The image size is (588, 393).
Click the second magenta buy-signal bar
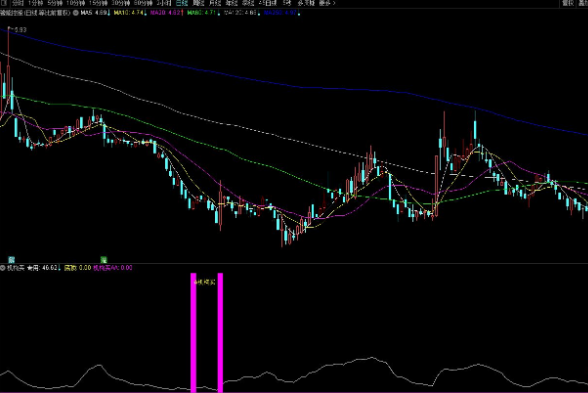pos(220,333)
